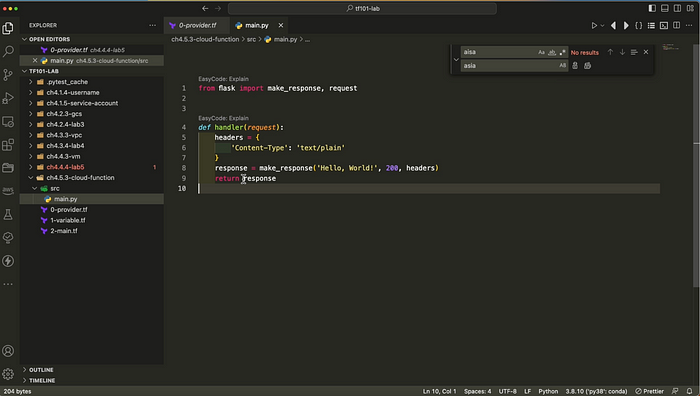The height and width of the screenshot is (396, 700).
Task: Toggle Match Whole Word in find box
Action: [x=552, y=52]
